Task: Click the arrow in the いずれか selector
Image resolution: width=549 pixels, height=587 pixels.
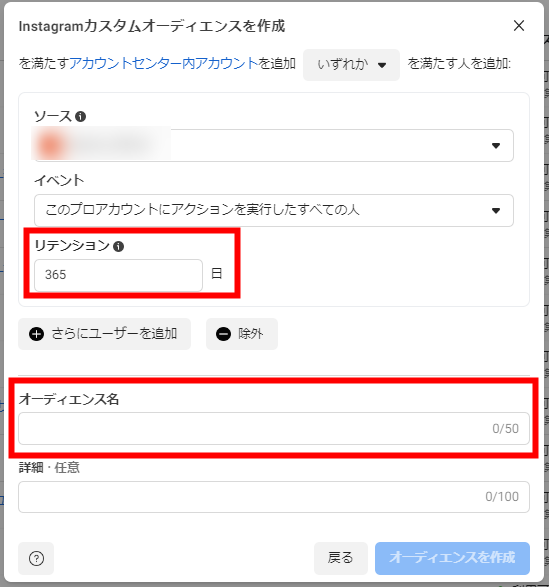Action: [x=382, y=66]
